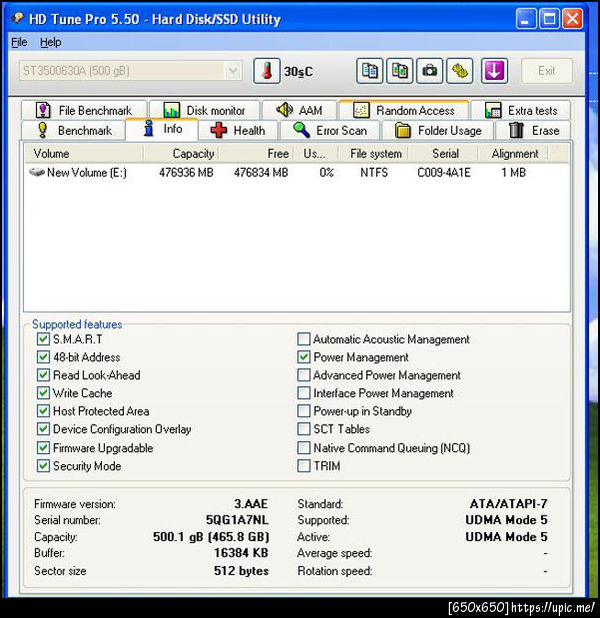Screen dimensions: 600x618
Task: Click the File system column header
Action: 373,153
